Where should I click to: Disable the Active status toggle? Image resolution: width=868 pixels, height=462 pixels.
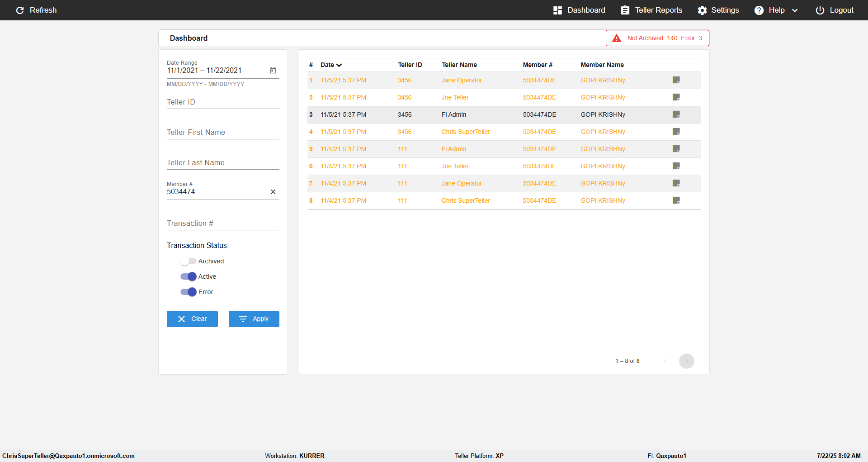[x=188, y=276]
